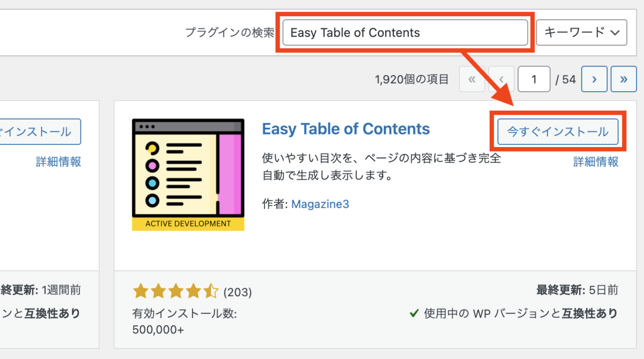Click the (203) review count
644x359 pixels.
click(x=237, y=292)
